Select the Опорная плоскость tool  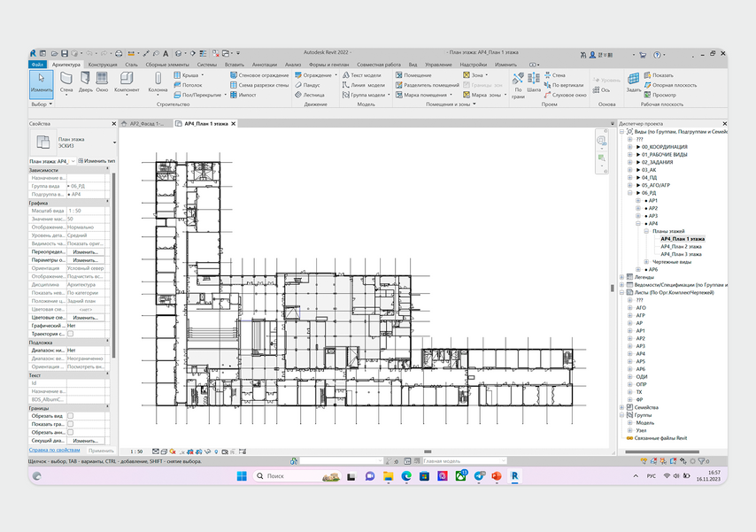coord(670,85)
